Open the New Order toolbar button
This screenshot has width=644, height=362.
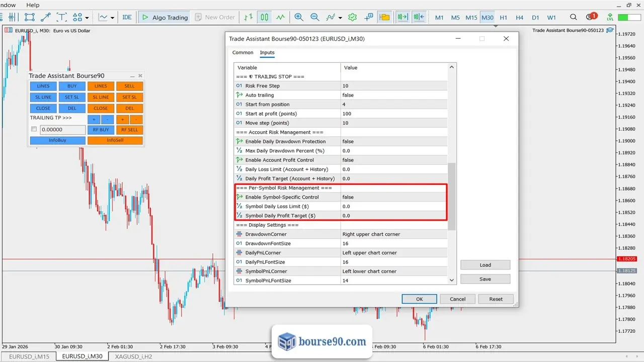coord(214,17)
